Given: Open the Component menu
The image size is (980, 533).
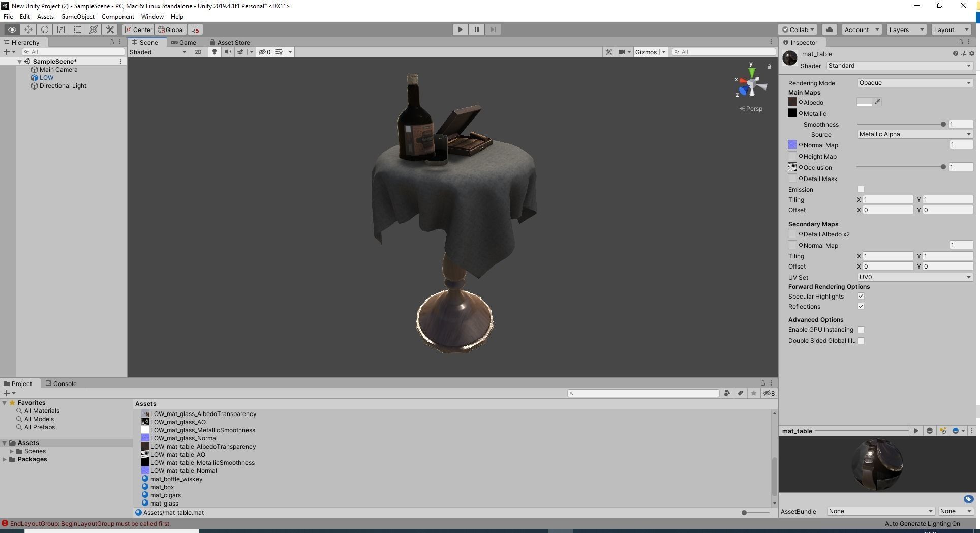Looking at the screenshot, I should pos(117,17).
